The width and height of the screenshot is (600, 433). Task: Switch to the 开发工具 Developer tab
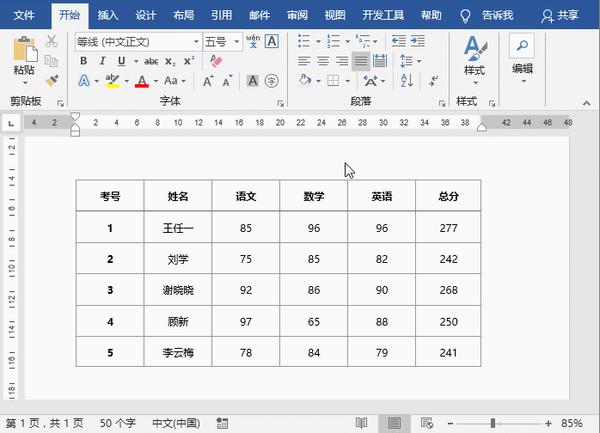coord(383,15)
